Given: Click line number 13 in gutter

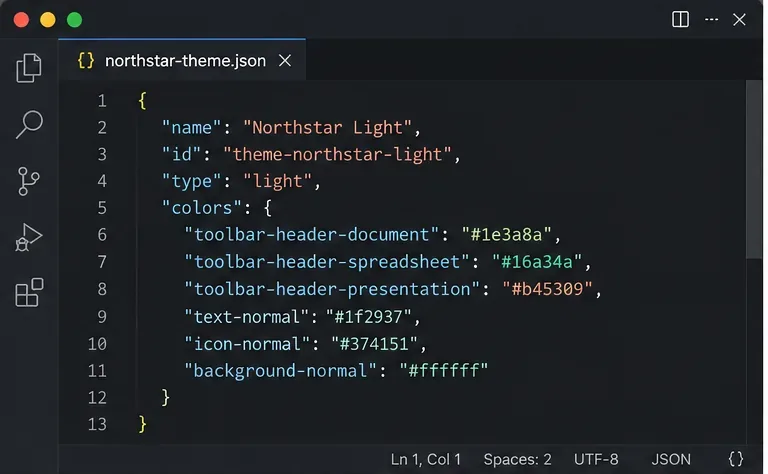Looking at the screenshot, I should pos(97,424).
